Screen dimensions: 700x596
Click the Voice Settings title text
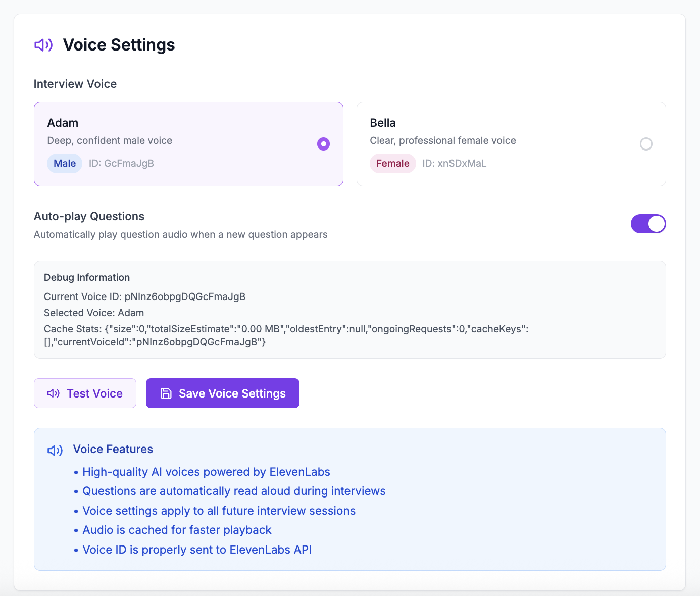point(119,45)
